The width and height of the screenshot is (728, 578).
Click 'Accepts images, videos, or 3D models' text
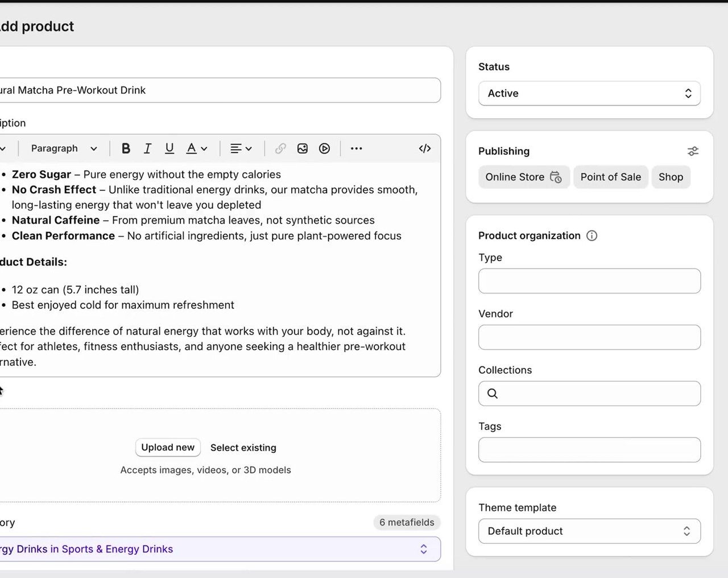click(205, 470)
